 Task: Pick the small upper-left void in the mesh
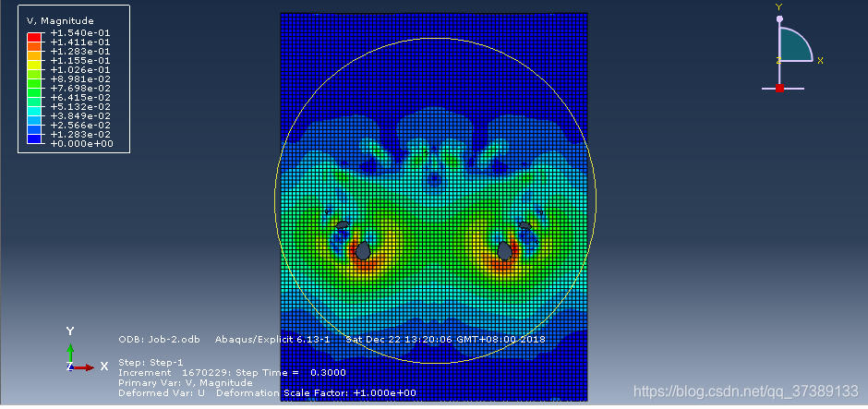[x=342, y=224]
